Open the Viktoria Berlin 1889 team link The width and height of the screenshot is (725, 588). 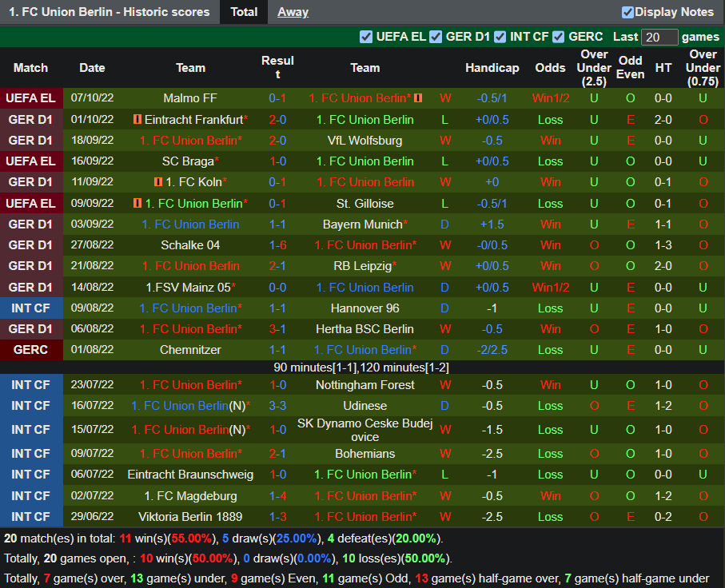coord(190,517)
